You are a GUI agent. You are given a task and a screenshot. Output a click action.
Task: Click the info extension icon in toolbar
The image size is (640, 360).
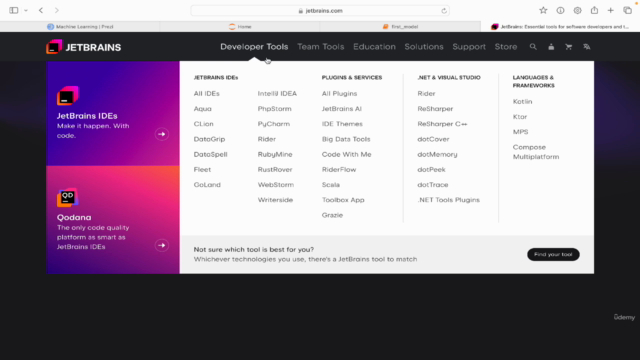[560, 11]
